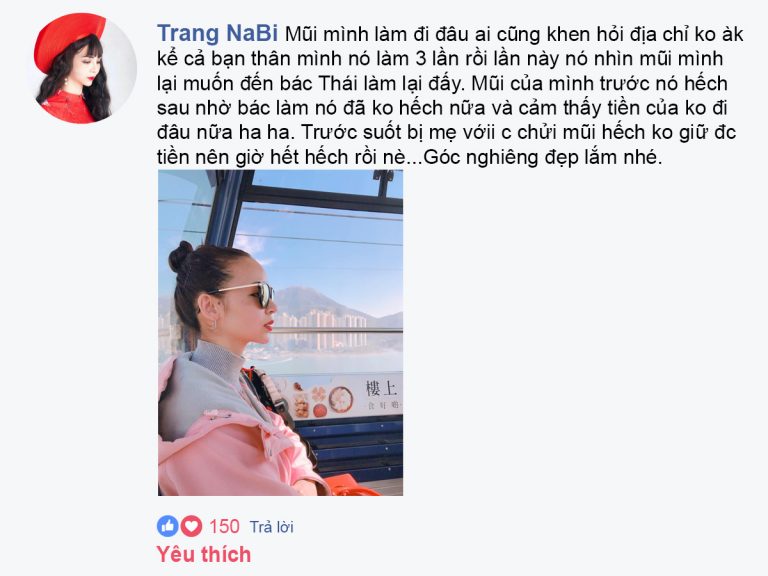Open Trang NaBi's round profile avatar
This screenshot has height=576, width=768.
85,69
